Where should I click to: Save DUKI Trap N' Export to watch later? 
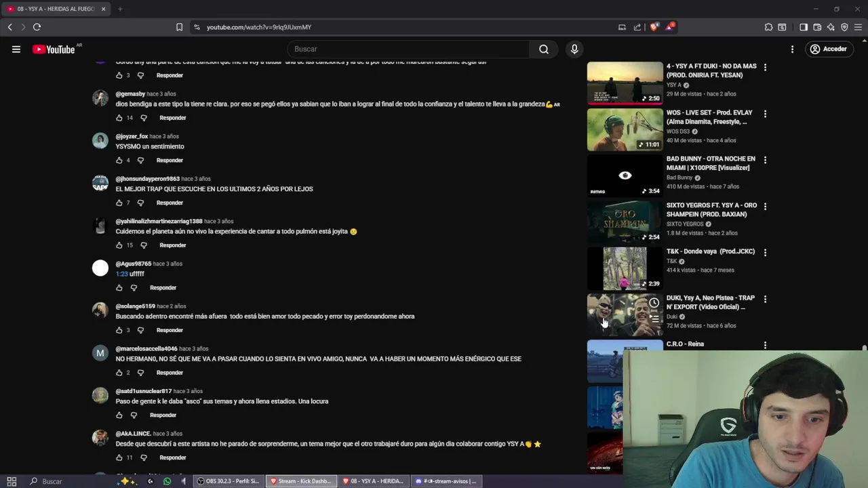click(x=654, y=303)
